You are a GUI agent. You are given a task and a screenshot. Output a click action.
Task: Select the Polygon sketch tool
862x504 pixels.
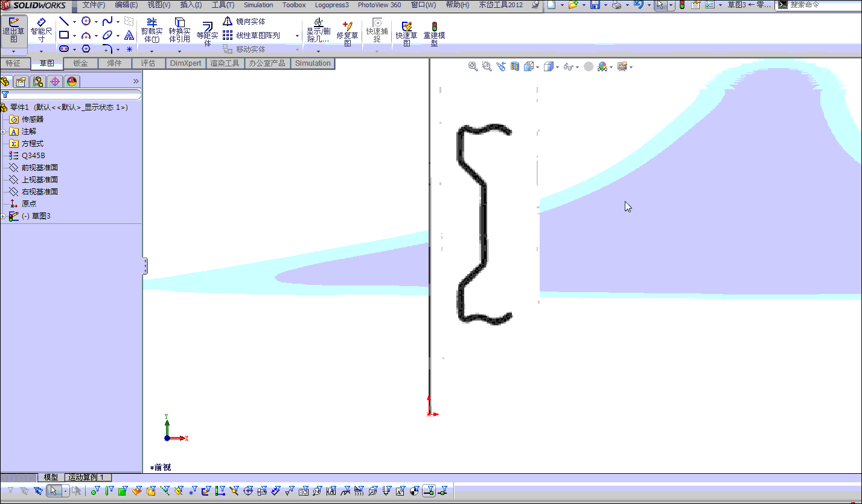click(x=86, y=49)
